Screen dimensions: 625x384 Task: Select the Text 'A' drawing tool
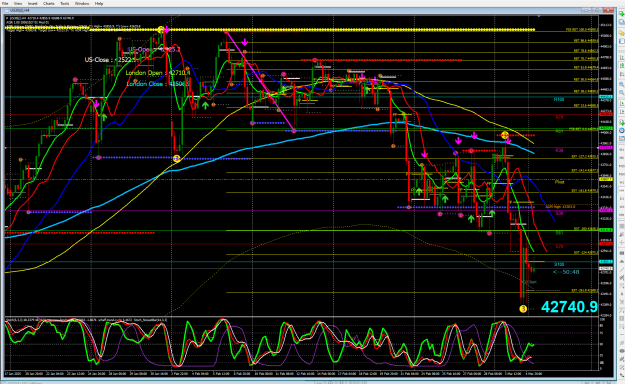(622, 293)
